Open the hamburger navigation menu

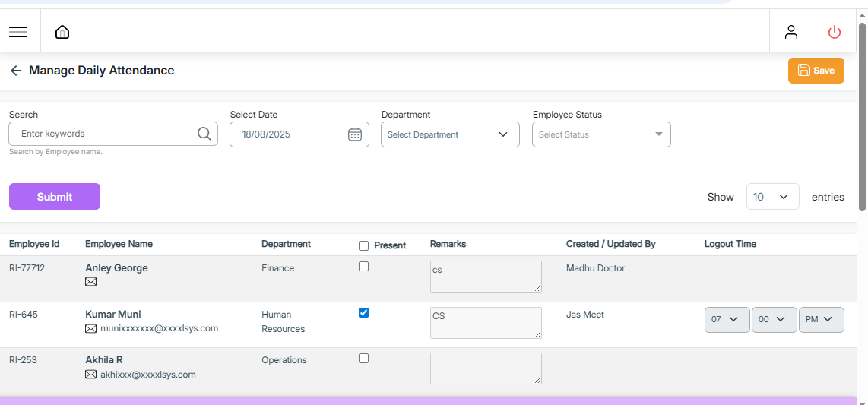[x=18, y=32]
